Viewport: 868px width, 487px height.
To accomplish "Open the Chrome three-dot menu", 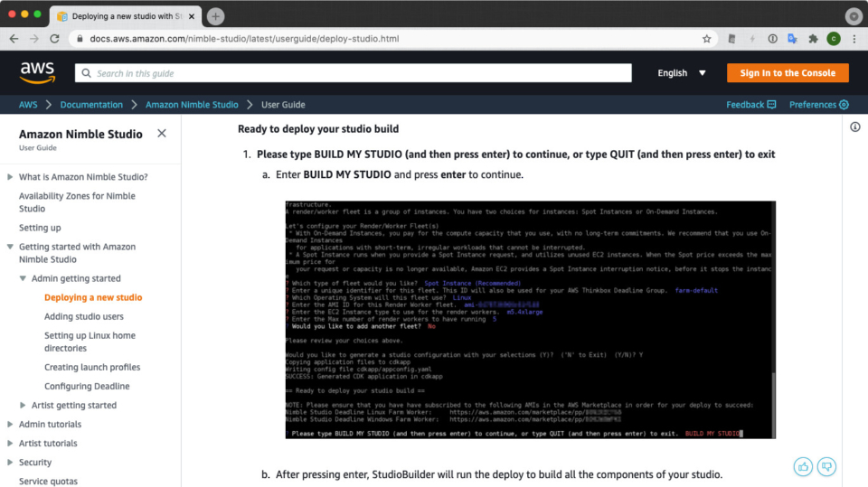I will pyautogui.click(x=854, y=39).
